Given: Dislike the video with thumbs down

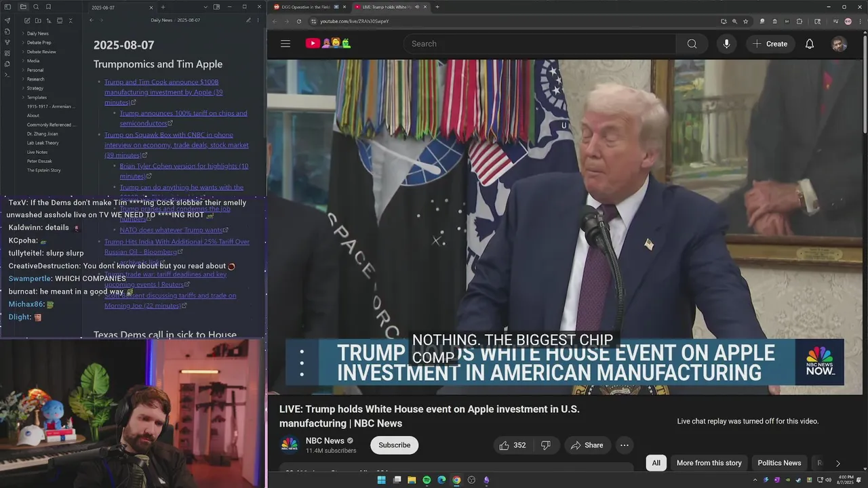Looking at the screenshot, I should (x=546, y=445).
